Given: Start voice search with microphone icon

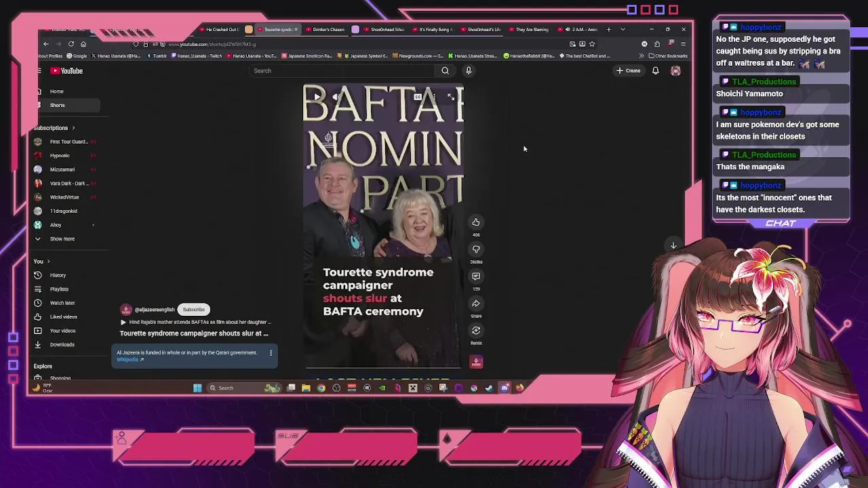Looking at the screenshot, I should [x=468, y=70].
